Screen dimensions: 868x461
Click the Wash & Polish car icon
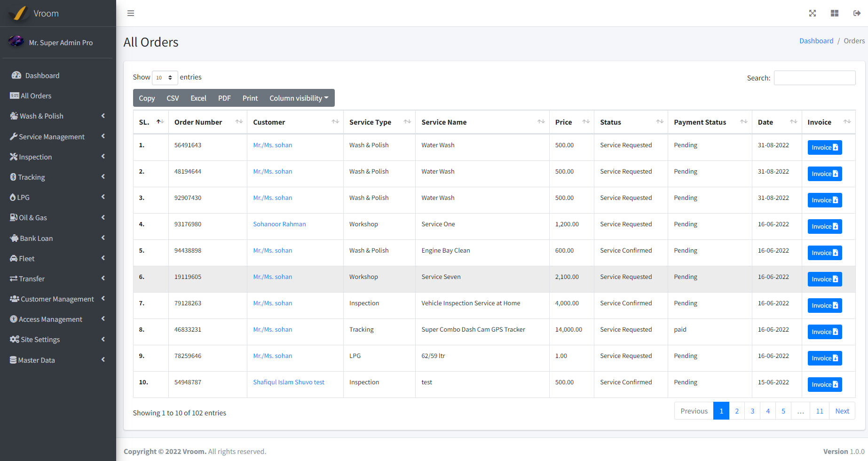click(14, 116)
